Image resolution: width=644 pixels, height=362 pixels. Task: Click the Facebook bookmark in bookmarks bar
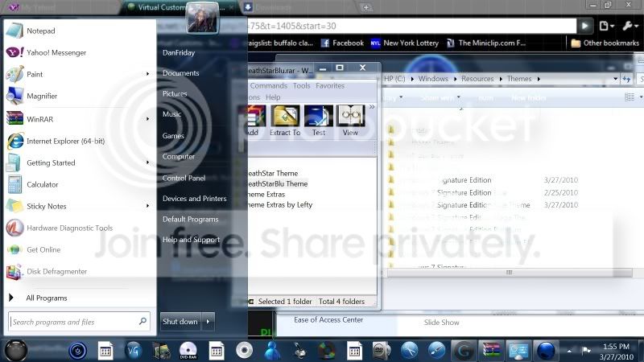click(343, 43)
